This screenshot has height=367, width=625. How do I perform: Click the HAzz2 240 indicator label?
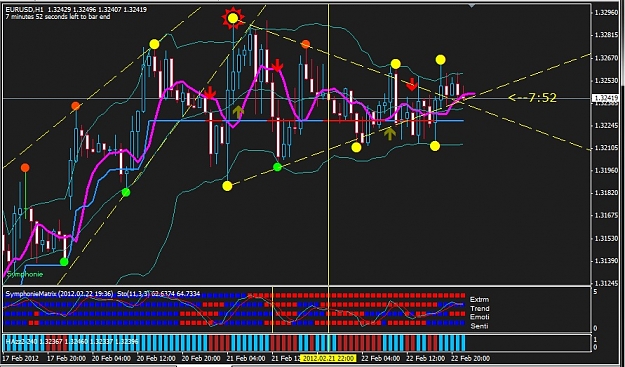(71, 342)
